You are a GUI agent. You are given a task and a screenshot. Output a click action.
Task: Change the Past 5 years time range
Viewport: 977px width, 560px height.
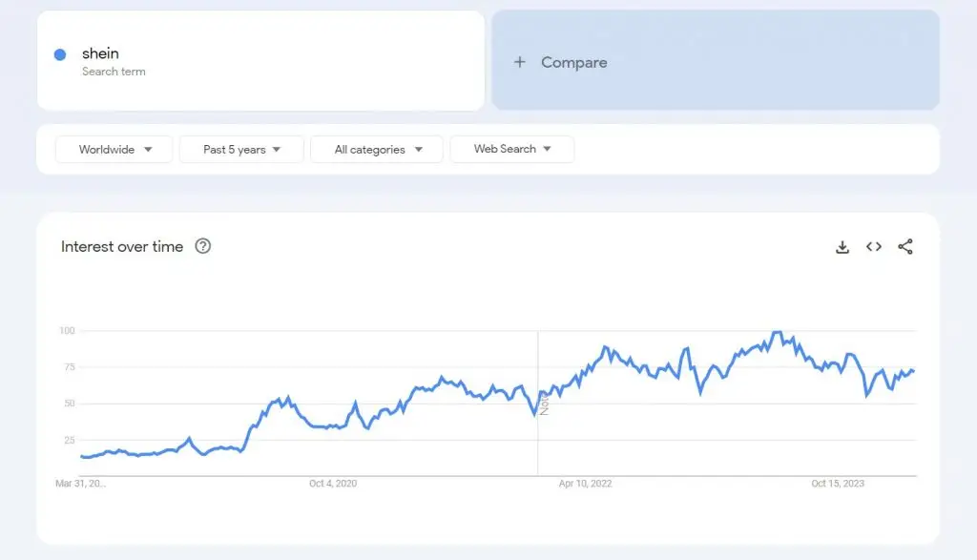pos(241,150)
